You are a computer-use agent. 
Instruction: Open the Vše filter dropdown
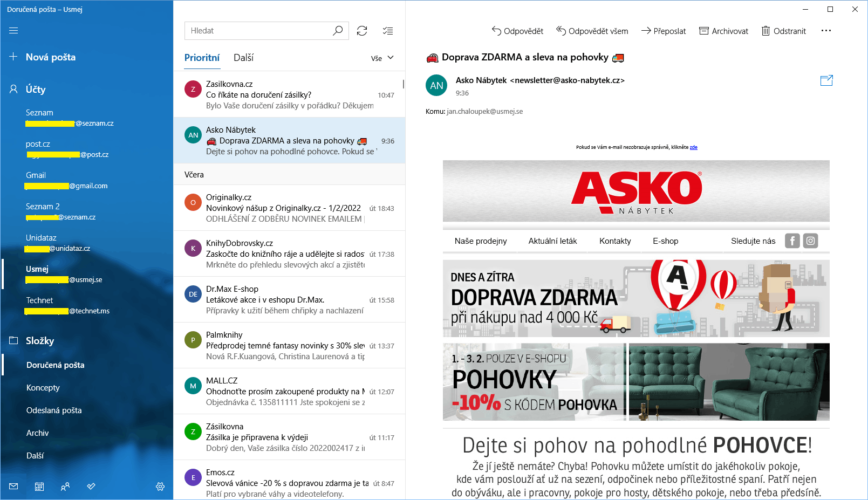[x=382, y=58]
